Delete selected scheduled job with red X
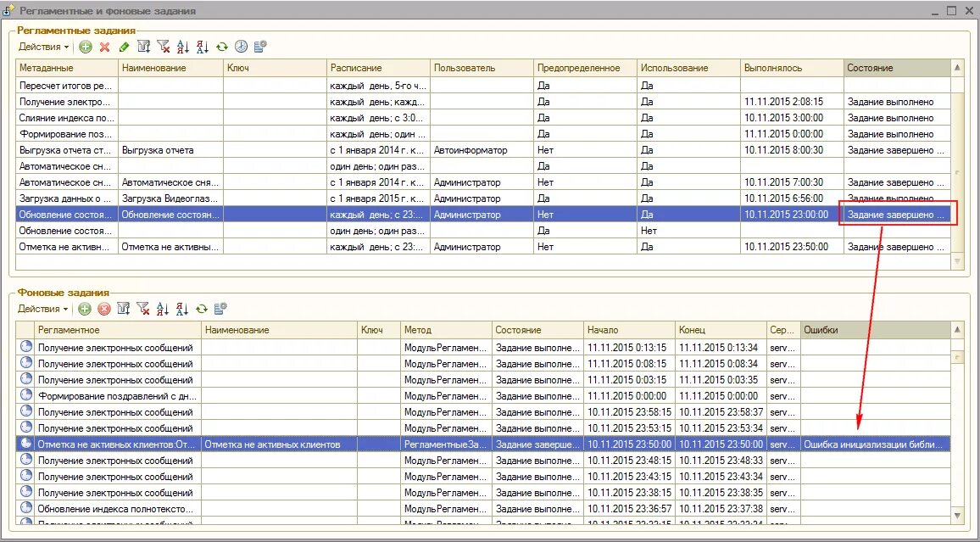The image size is (980, 542). pyautogui.click(x=105, y=47)
